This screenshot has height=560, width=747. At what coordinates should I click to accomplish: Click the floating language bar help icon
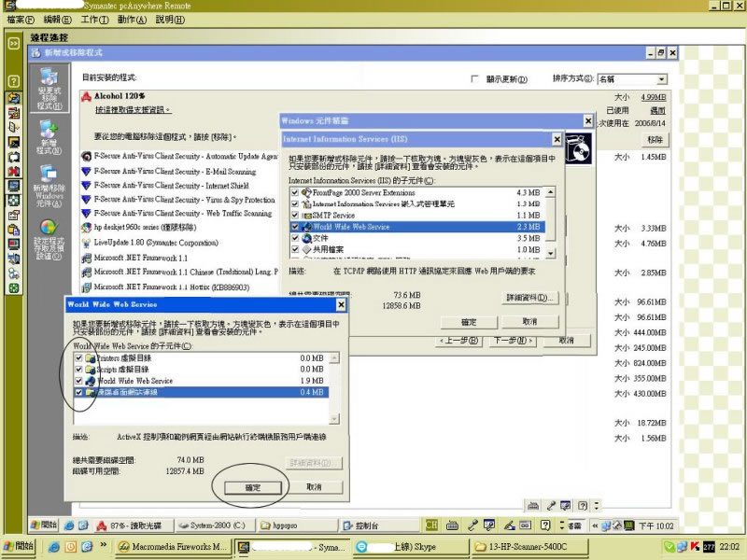(x=582, y=506)
